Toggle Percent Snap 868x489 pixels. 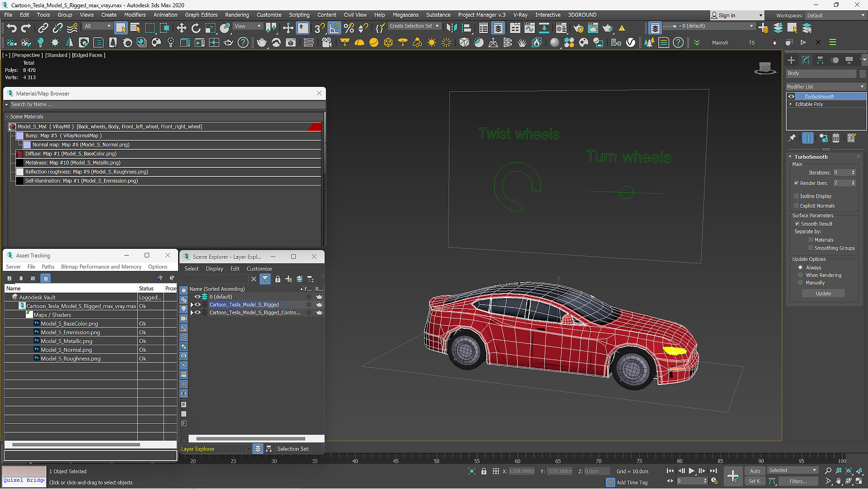(349, 28)
